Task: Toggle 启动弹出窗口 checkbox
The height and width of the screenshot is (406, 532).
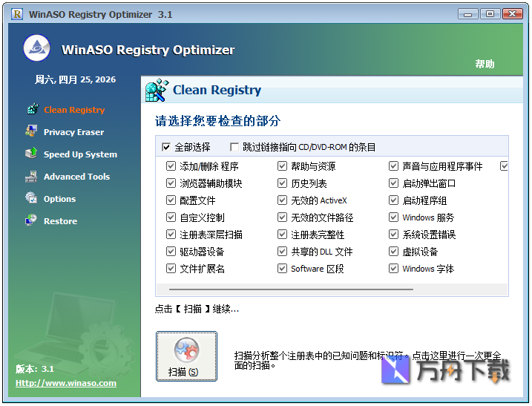Action: [393, 183]
